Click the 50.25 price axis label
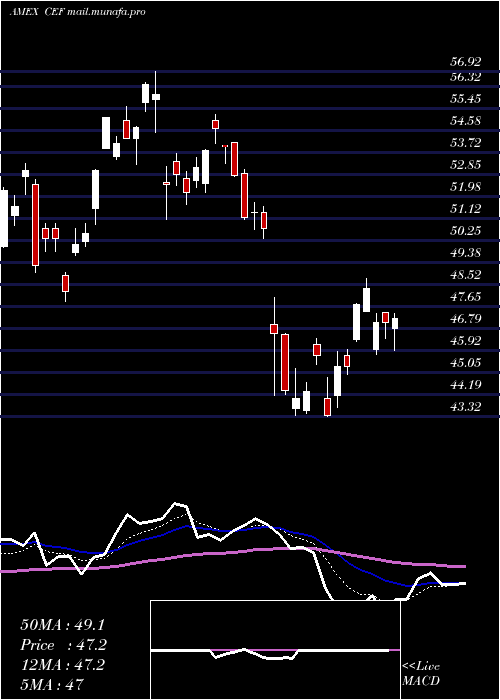This screenshot has width=500, height=700. pyautogui.click(x=465, y=230)
